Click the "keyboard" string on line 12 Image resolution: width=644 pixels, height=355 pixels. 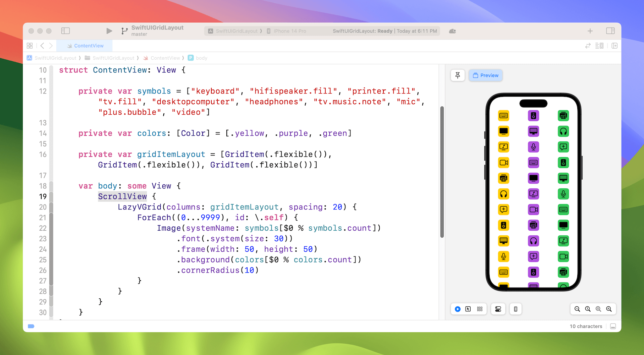coord(215,91)
